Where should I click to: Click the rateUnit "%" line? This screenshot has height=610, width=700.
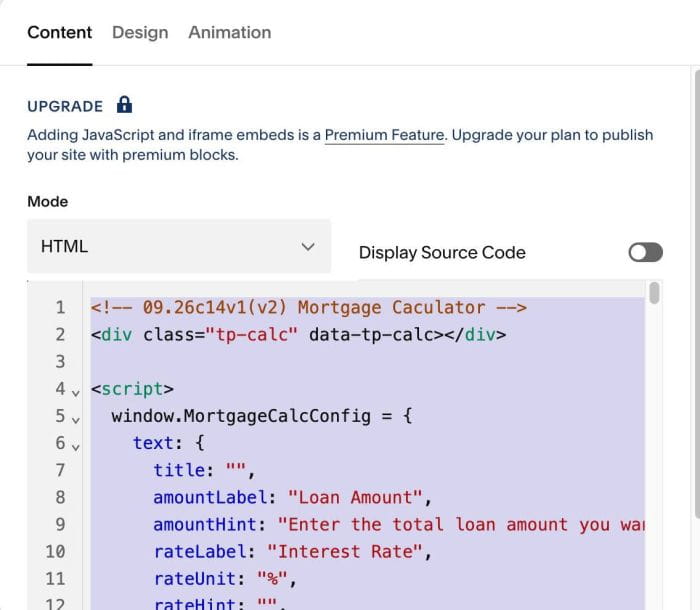225,579
